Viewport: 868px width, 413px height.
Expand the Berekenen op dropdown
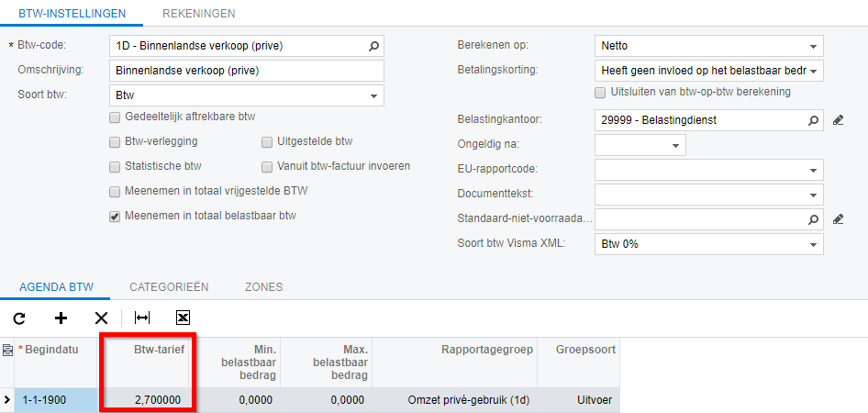point(709,46)
